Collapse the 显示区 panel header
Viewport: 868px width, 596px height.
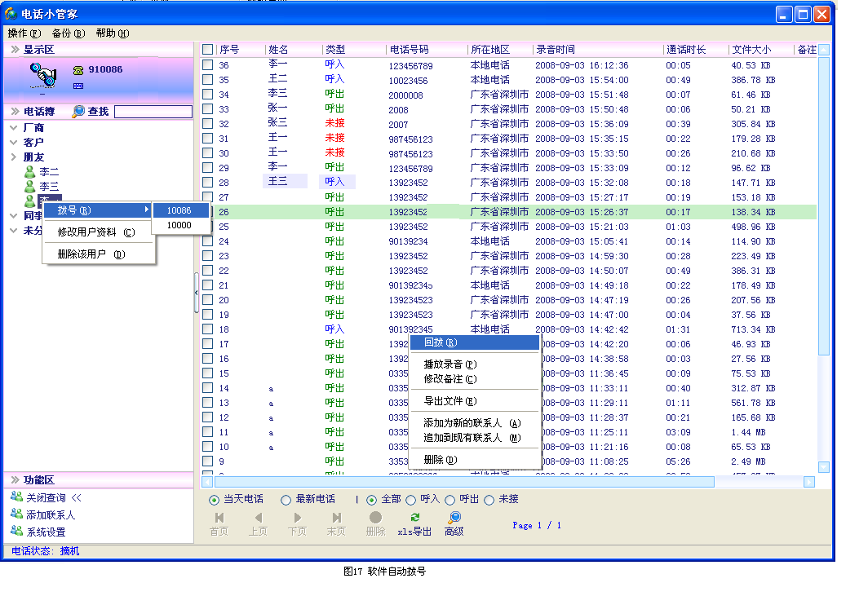click(15, 50)
